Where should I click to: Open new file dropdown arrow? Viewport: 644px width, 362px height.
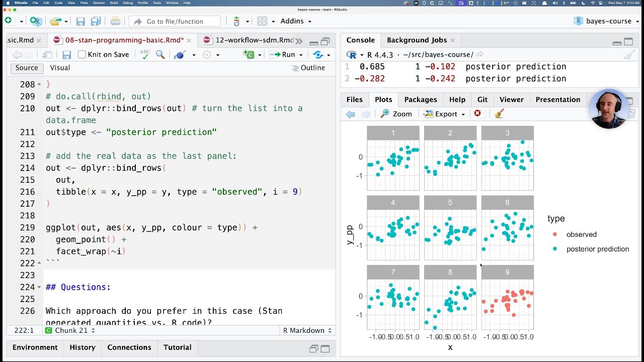[x=21, y=21]
